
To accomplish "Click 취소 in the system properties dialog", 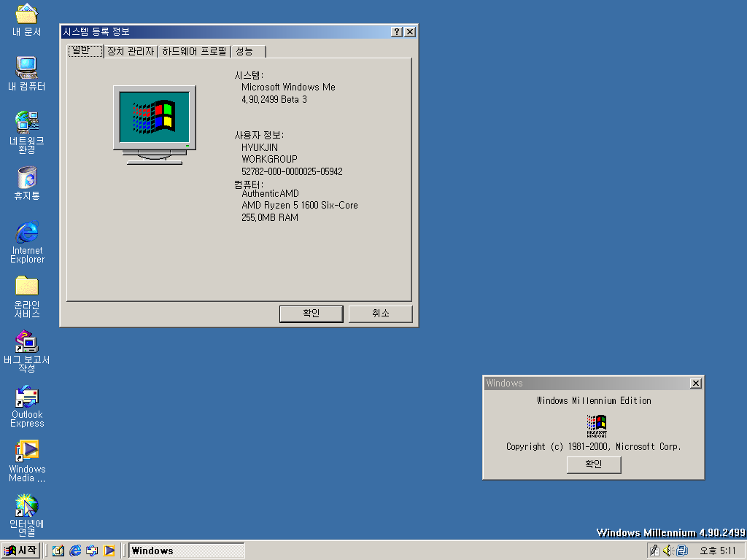I will click(x=381, y=314).
